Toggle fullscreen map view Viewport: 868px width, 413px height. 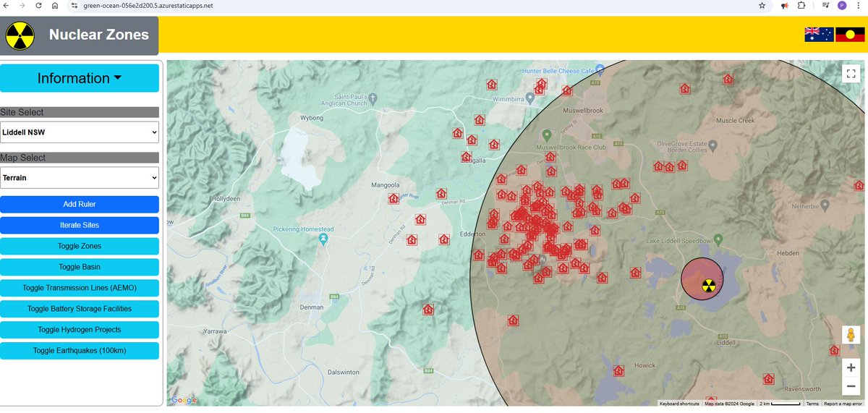[x=851, y=74]
